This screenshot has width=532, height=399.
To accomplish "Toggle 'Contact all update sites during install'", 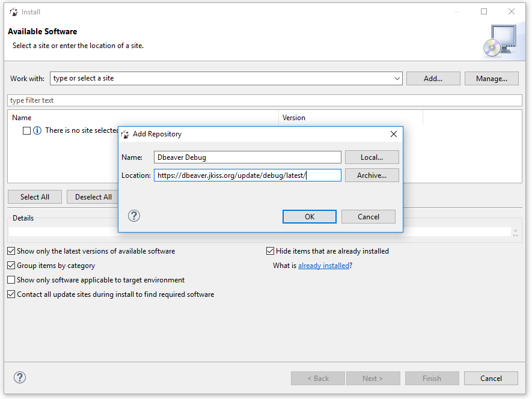I will (x=11, y=294).
